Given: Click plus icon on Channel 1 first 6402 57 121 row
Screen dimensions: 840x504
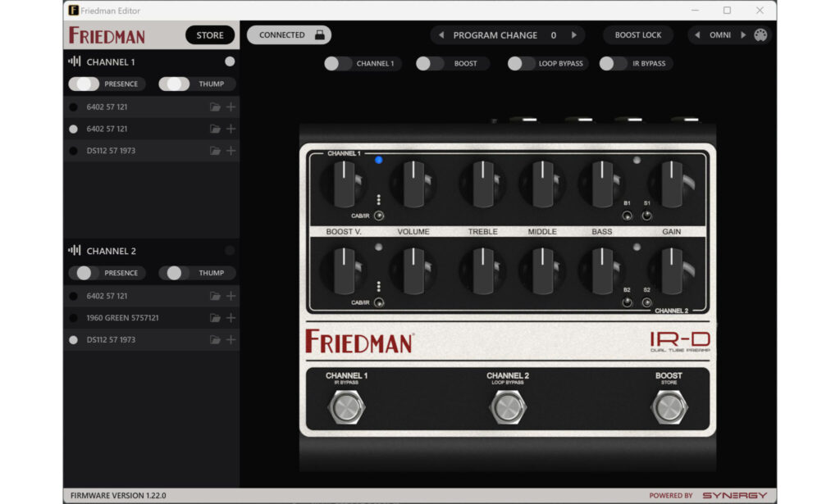Looking at the screenshot, I should pos(231,107).
